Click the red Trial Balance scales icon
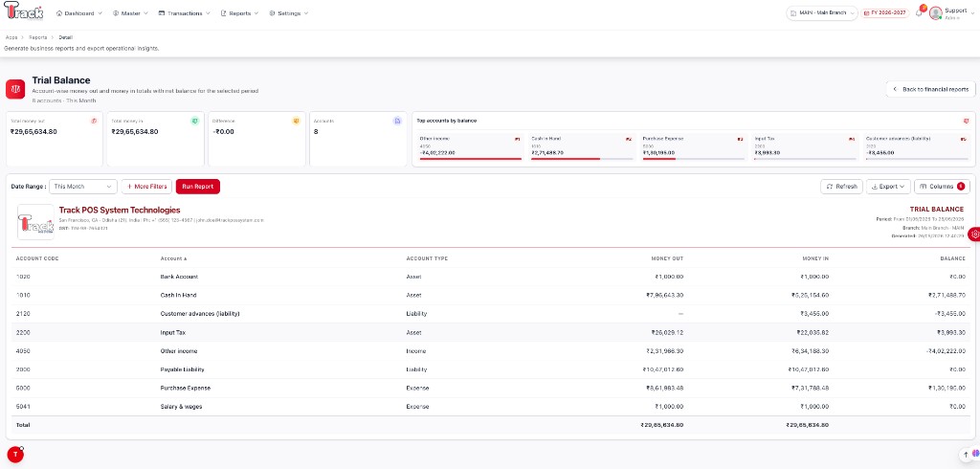This screenshot has height=469, width=980. pyautogui.click(x=15, y=89)
